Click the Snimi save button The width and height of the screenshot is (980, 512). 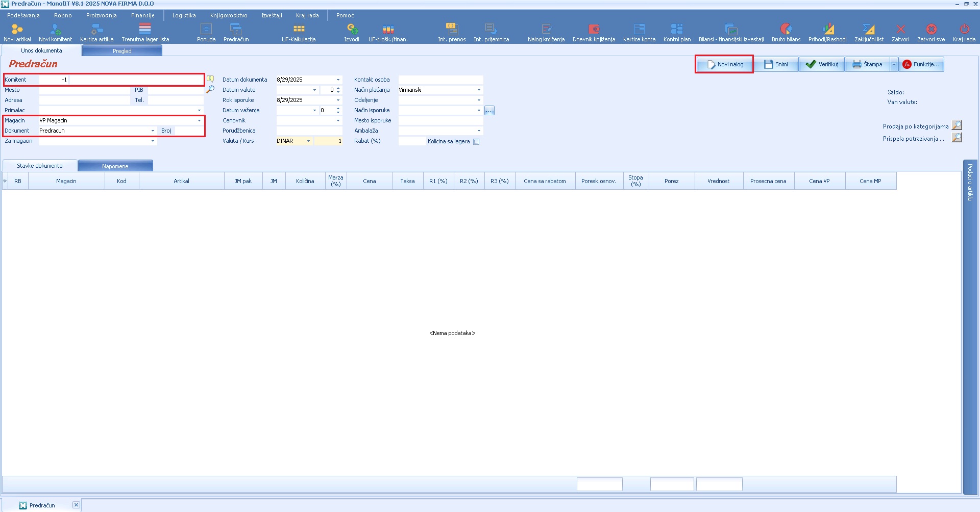pos(776,64)
